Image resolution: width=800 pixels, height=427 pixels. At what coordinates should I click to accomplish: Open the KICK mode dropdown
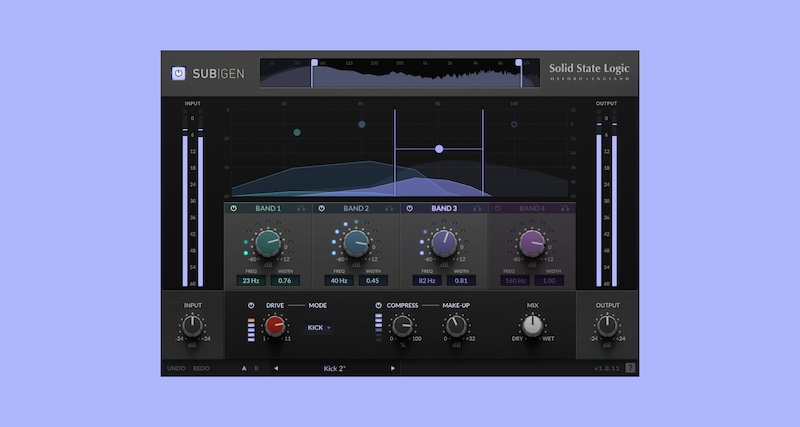click(319, 328)
